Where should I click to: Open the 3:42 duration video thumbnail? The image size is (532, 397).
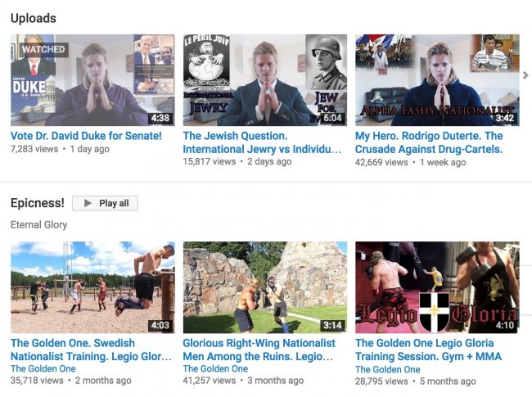(x=436, y=79)
